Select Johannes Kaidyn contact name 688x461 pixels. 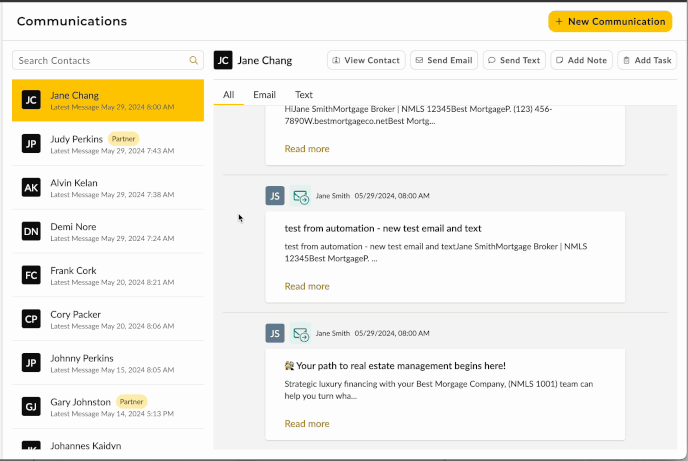[x=86, y=446]
